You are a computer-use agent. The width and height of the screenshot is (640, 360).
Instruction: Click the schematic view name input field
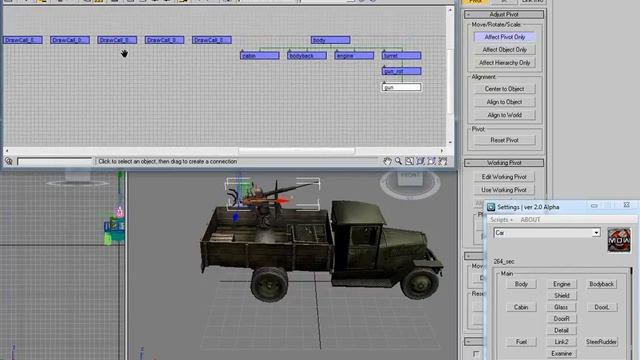(55, 162)
